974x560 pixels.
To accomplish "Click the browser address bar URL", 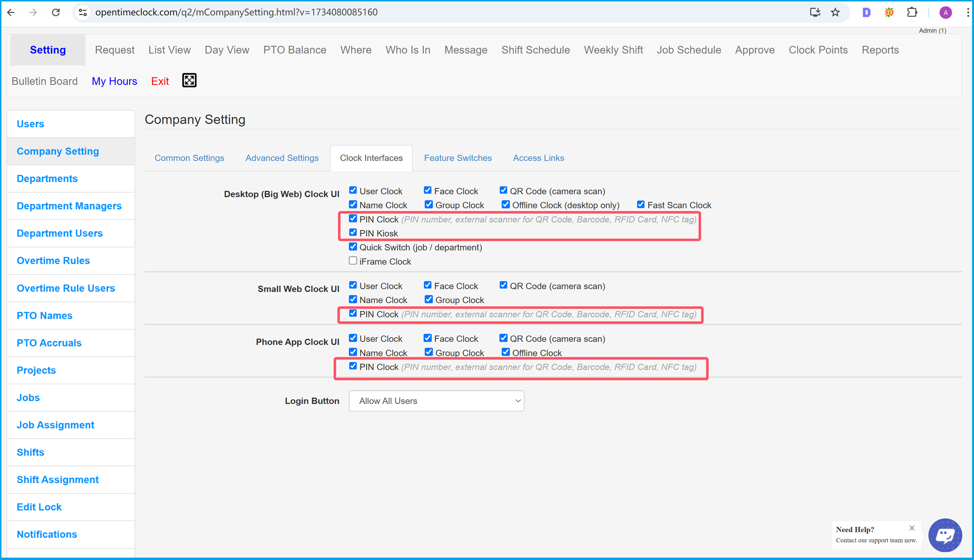I will coord(236,12).
